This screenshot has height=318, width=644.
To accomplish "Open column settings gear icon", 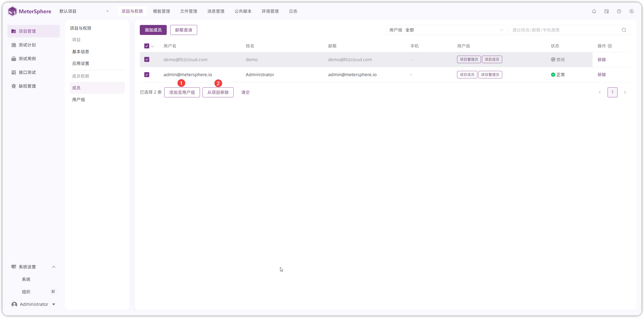I will (610, 46).
